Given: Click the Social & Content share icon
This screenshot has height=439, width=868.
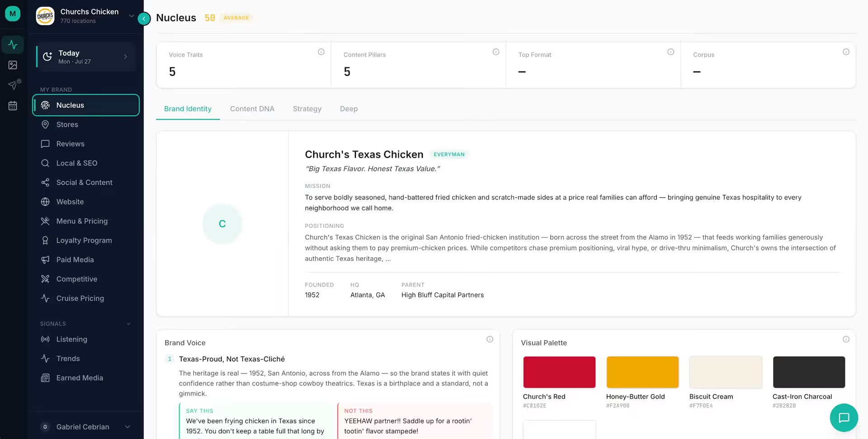Looking at the screenshot, I should (45, 183).
